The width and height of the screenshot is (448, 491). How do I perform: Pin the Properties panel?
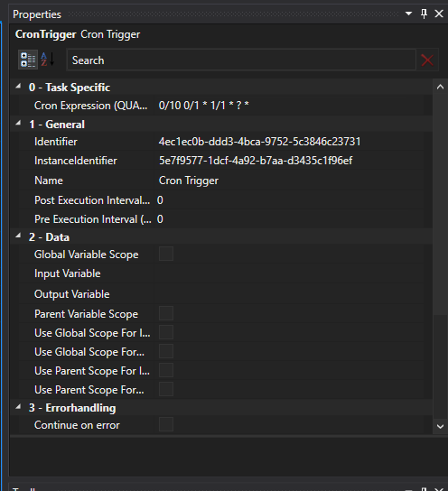(424, 14)
